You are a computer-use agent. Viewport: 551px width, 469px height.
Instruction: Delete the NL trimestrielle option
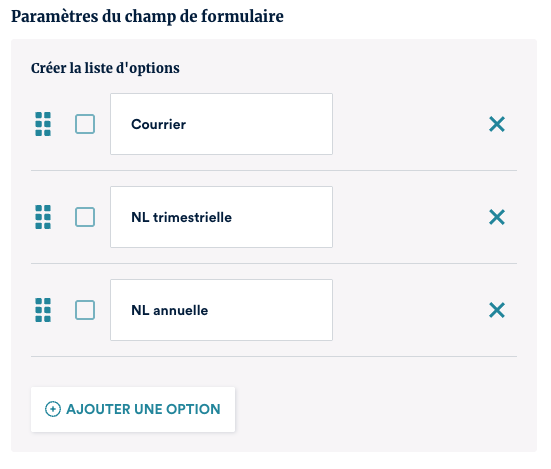(497, 217)
